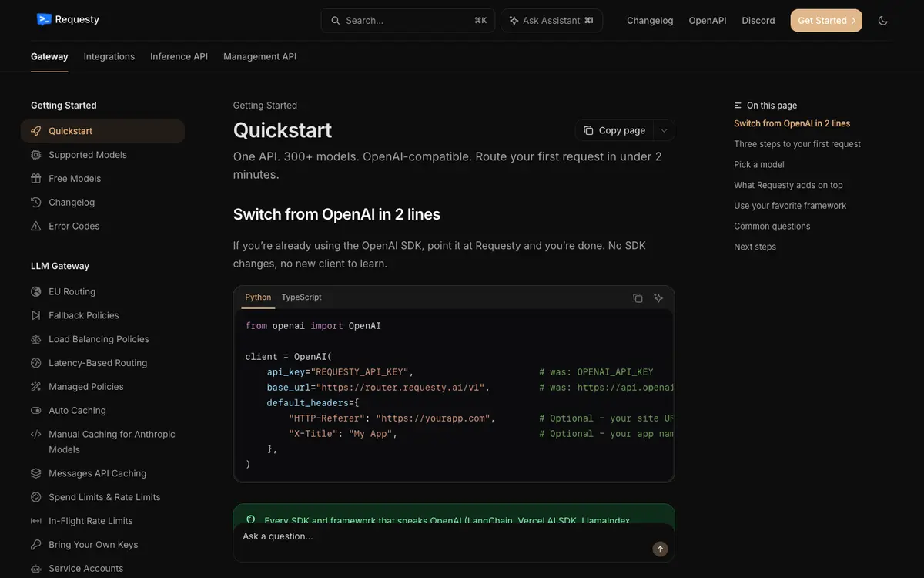Click the Ask Assistant button
The height and width of the screenshot is (578, 924).
(551, 21)
